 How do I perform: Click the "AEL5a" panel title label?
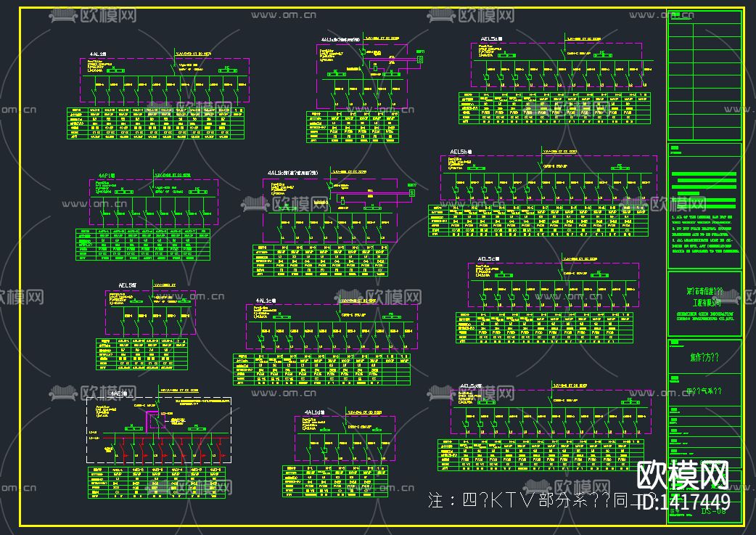tap(491, 39)
